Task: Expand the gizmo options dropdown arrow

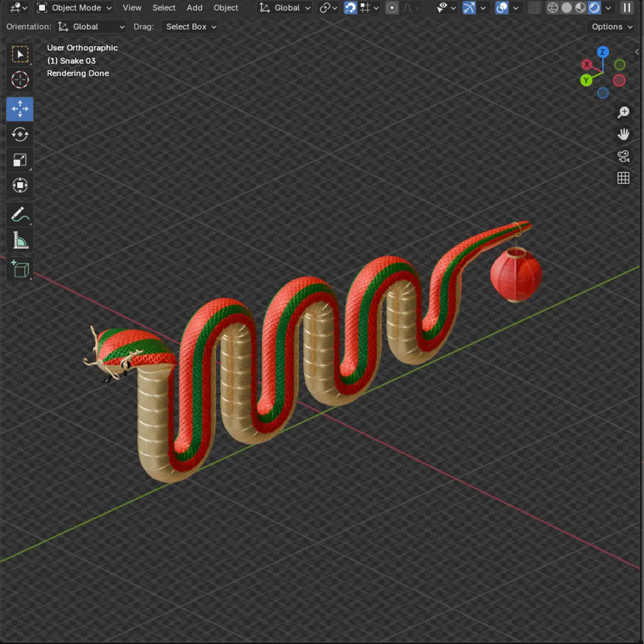Action: point(483,8)
